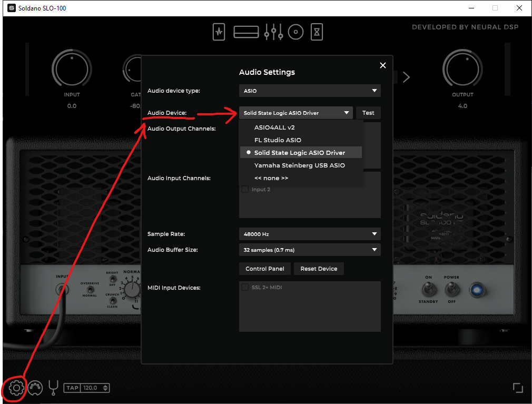The height and width of the screenshot is (404, 532).
Task: Click the Control Panel button
Action: click(264, 269)
